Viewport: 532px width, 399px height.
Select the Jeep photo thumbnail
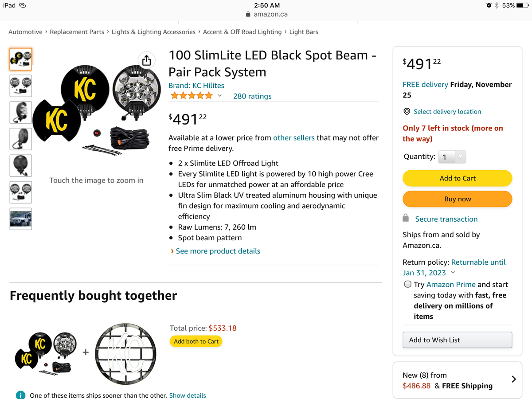tap(21, 219)
